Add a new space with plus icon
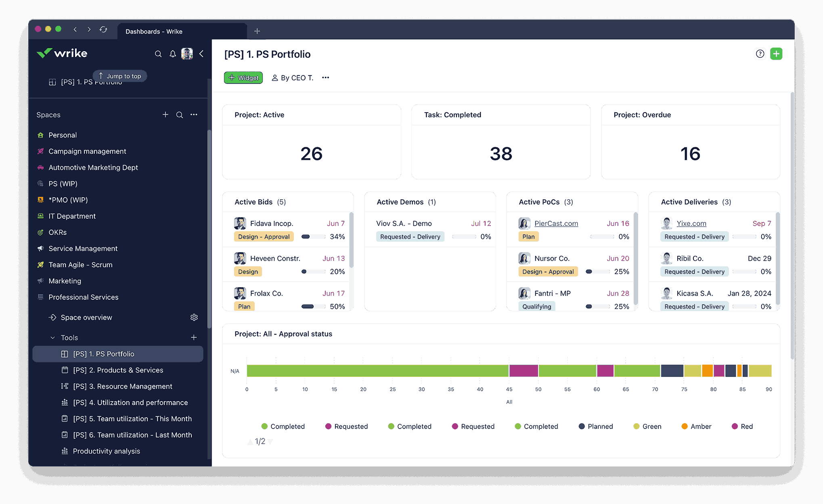 pos(165,115)
